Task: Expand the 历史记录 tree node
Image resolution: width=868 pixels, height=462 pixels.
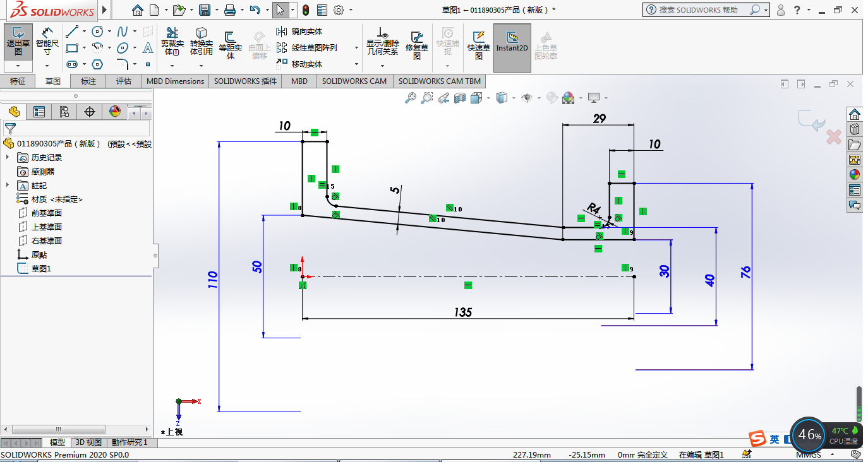Action: click(8, 157)
